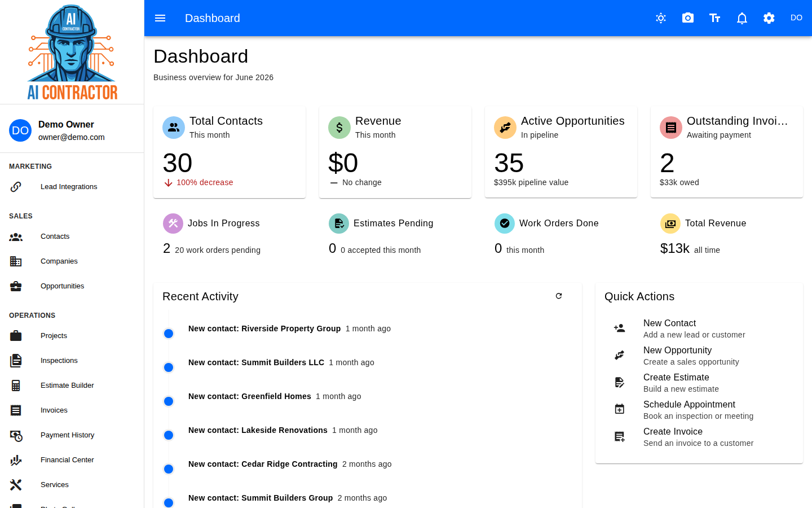The height and width of the screenshot is (508, 812).
Task: Click "New contact: Summit Builders LLC" activity
Action: (x=257, y=362)
